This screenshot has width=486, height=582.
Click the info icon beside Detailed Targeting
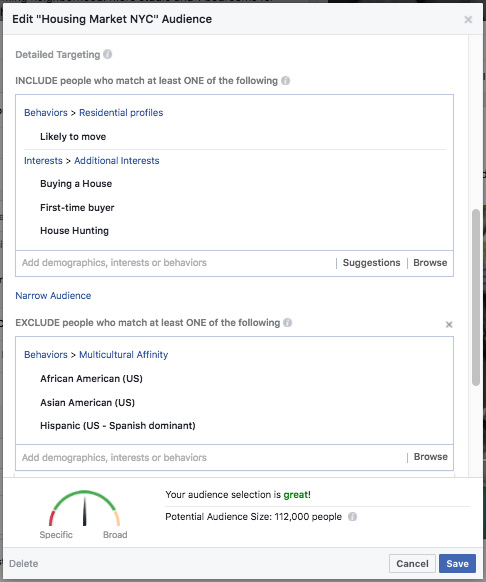point(108,54)
